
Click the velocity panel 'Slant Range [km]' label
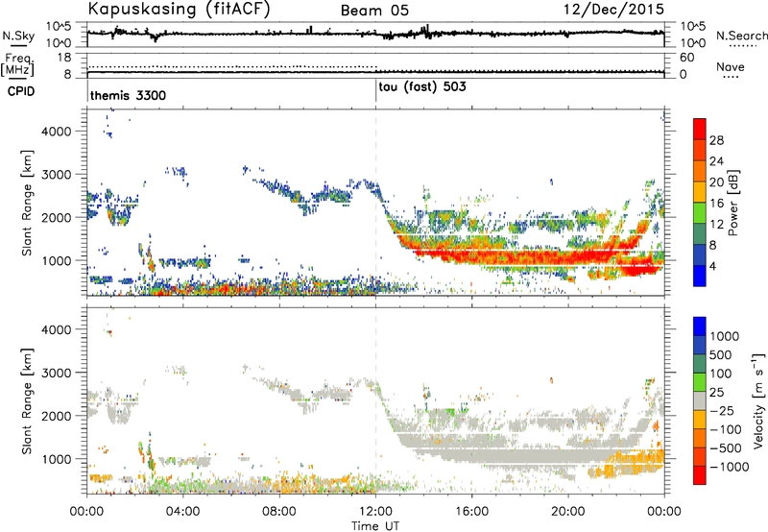(27, 400)
